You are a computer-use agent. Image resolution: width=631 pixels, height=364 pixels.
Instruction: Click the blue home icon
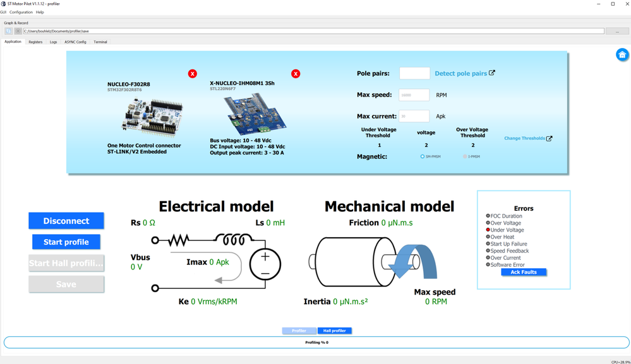pos(622,55)
